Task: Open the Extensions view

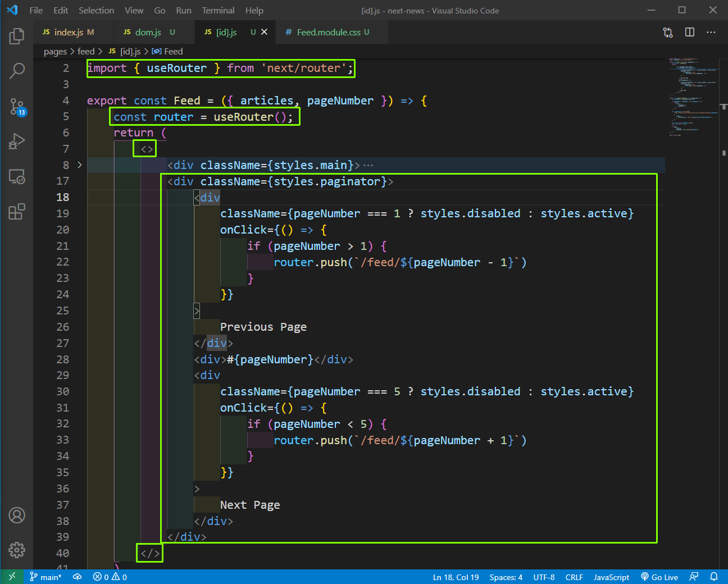Action: [17, 212]
